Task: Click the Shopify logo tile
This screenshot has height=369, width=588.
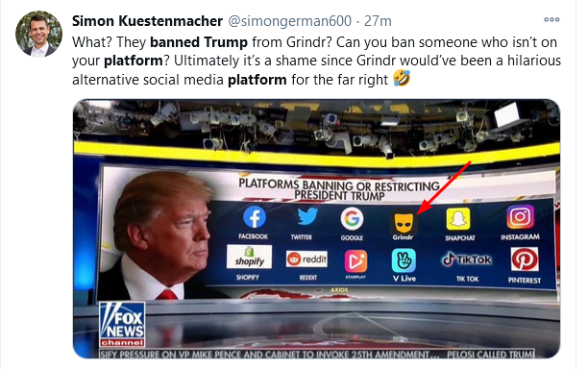Action: pyautogui.click(x=249, y=257)
